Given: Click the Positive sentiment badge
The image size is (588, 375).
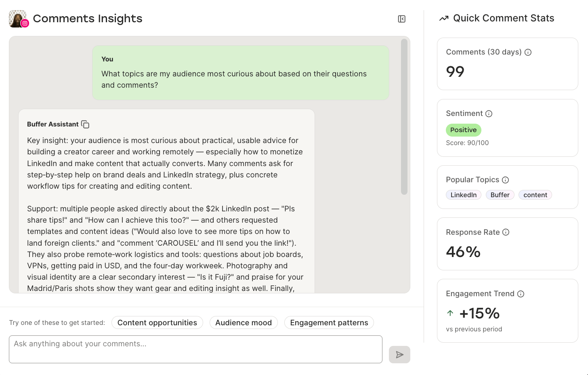Looking at the screenshot, I should coord(463,130).
